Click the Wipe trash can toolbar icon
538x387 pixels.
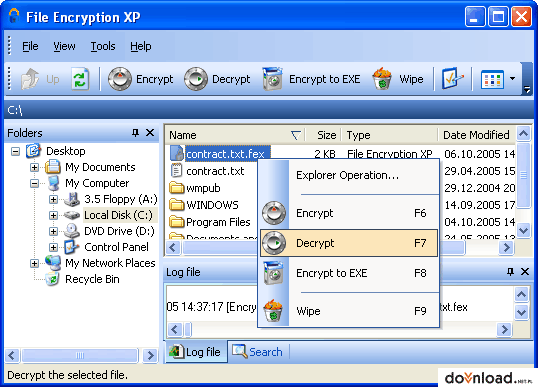pos(382,79)
